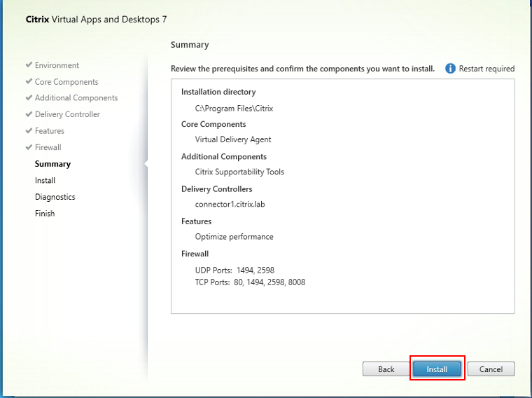
Task: Click the Restart required label text
Action: (x=486, y=69)
